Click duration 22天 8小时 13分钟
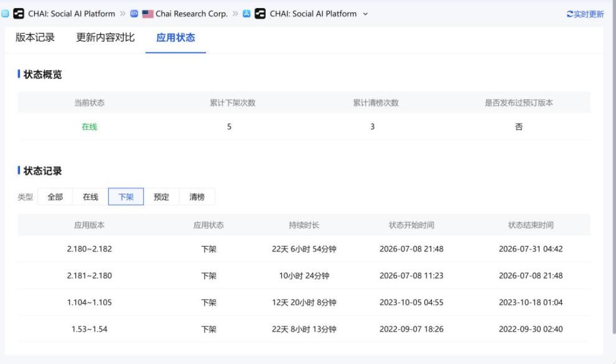 pos(304,329)
